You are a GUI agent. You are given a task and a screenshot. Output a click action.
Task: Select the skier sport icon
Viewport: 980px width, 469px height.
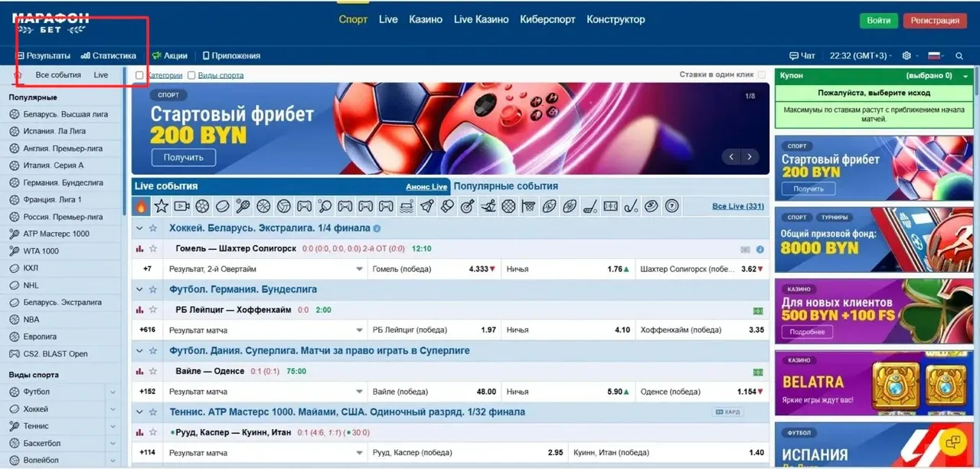click(488, 206)
